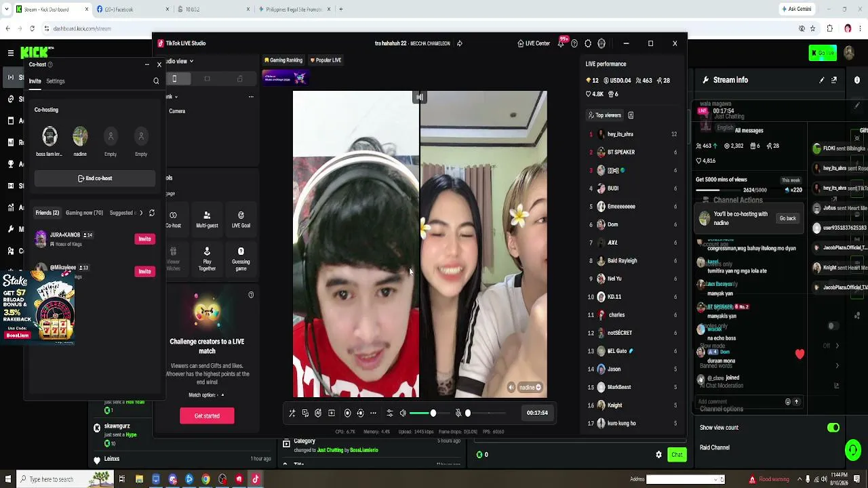Open the Play Together tool tile
The image size is (868, 488).
pos(207,259)
